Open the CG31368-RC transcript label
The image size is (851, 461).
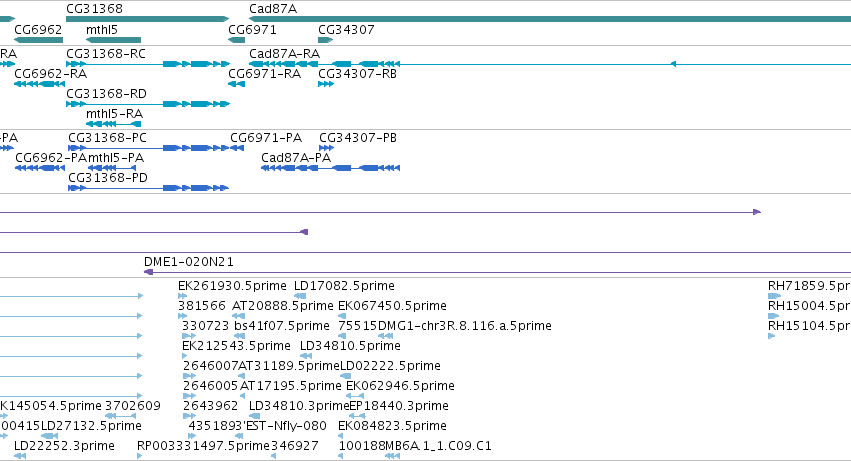tap(106, 54)
